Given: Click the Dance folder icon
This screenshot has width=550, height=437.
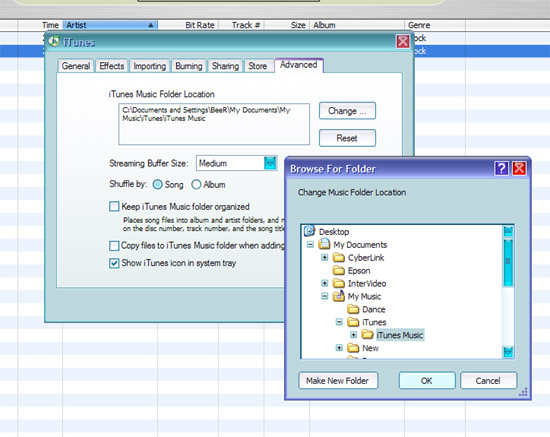Looking at the screenshot, I should pos(353,309).
